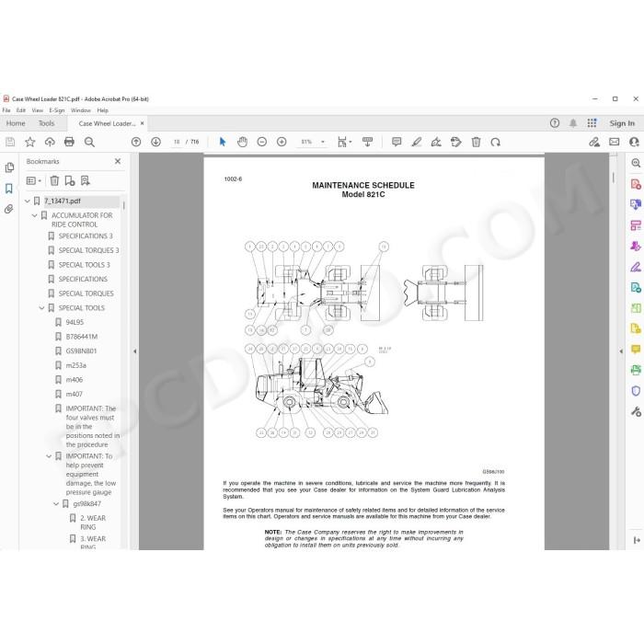644x644 pixels.
Task: Collapse the SPECIAL TOOLS bookmark
Action: tap(42, 308)
